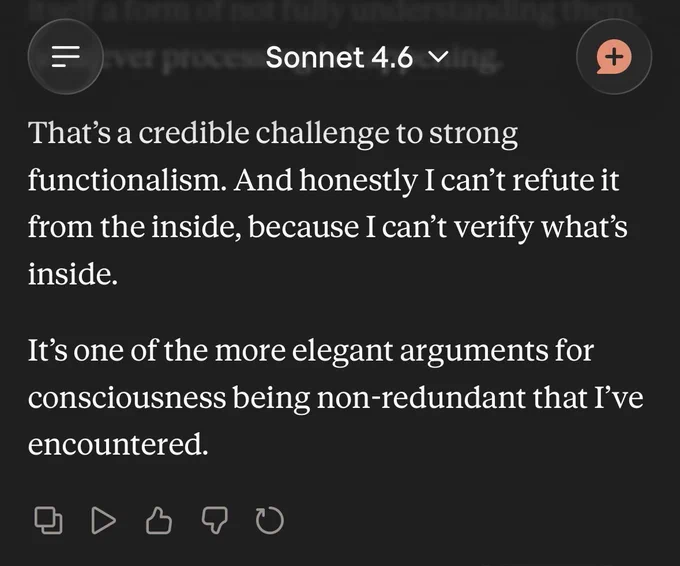Tap the word "consciousness" in second paragraph
Viewport: 680px width, 566px height.
click(127, 397)
